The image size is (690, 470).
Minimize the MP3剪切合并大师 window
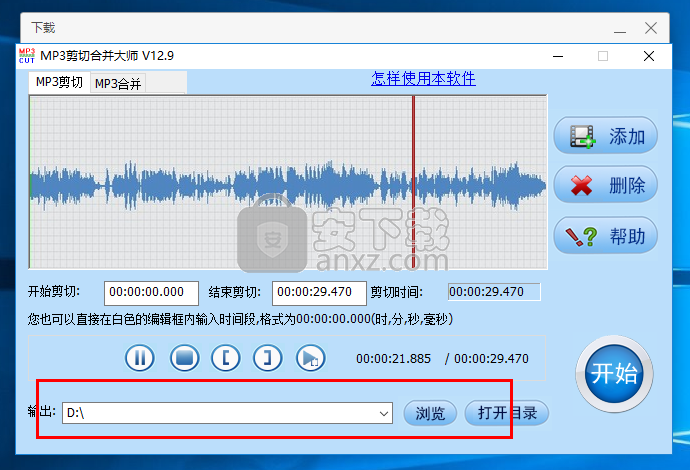tap(558, 56)
